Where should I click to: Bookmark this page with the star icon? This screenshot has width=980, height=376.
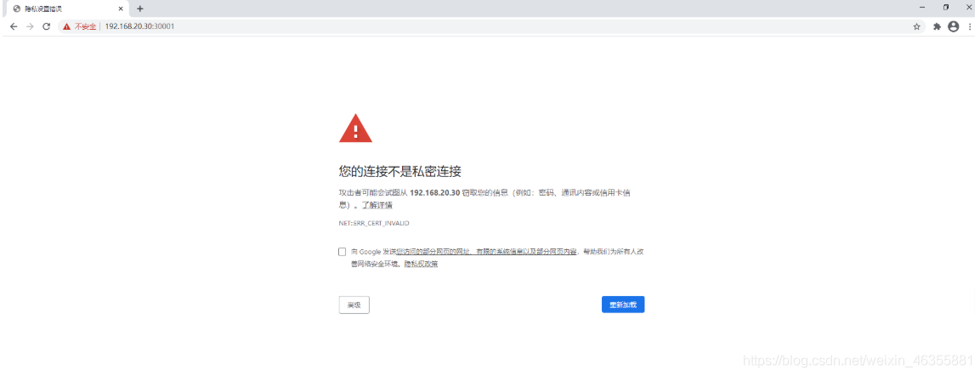tap(917, 26)
